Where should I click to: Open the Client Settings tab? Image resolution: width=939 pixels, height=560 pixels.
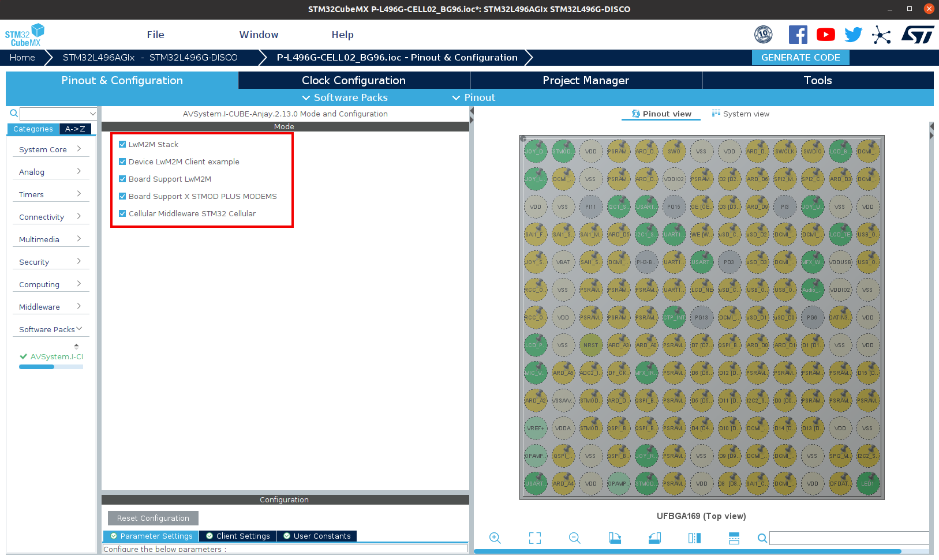pos(238,536)
